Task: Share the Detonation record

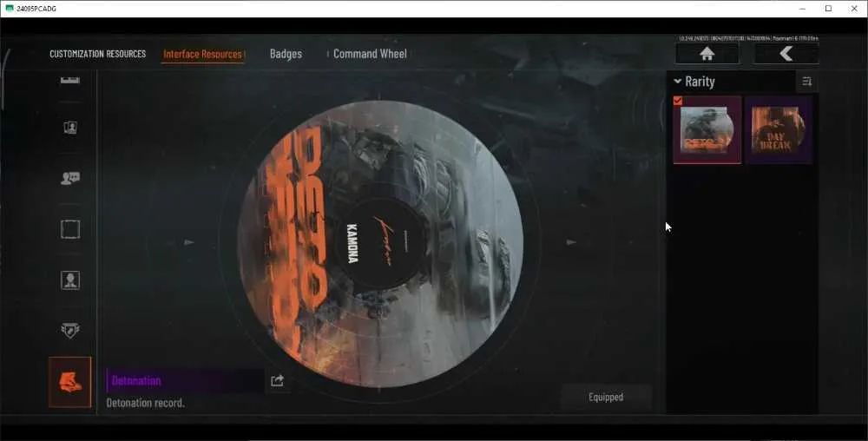Action: (278, 381)
